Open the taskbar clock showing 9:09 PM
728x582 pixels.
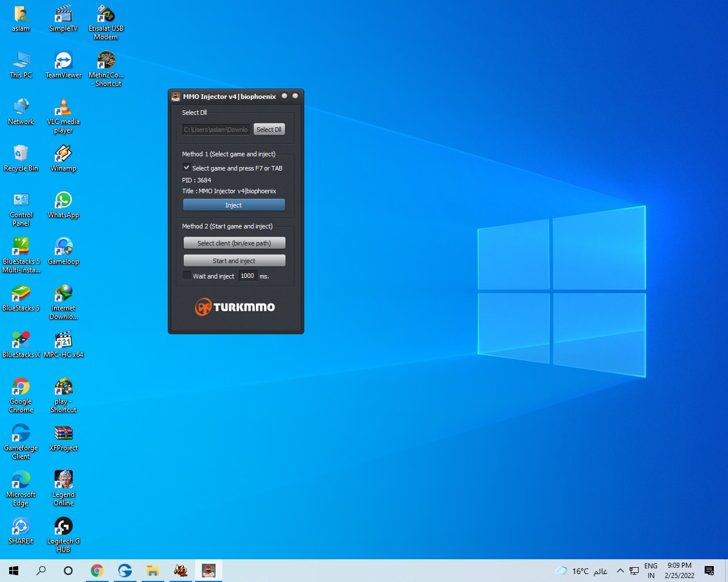(x=680, y=571)
